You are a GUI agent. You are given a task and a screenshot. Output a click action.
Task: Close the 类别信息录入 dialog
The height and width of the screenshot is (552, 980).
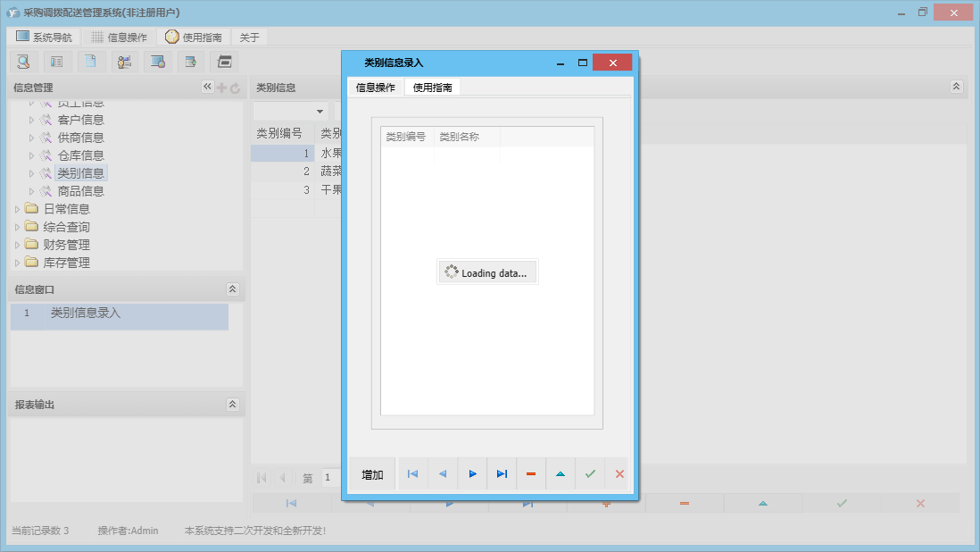pos(612,63)
